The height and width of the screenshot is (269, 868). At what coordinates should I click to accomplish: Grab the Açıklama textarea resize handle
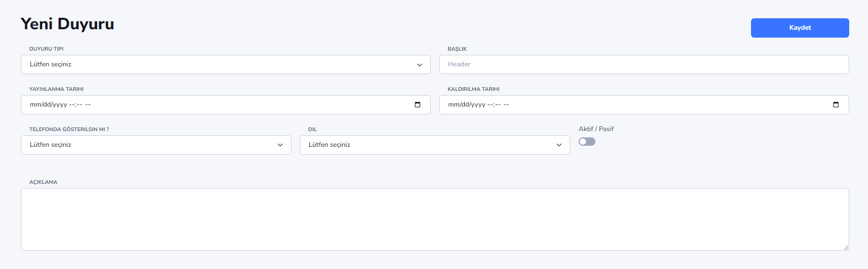click(x=846, y=247)
